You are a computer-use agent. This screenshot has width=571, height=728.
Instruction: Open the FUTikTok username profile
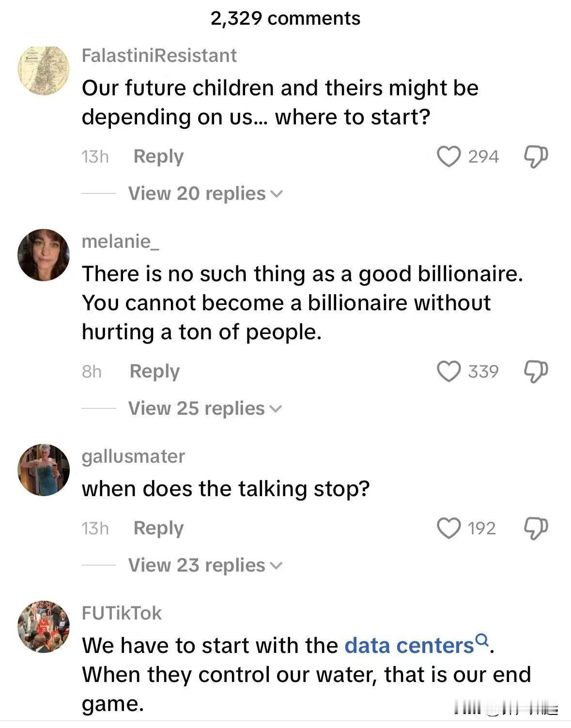122,613
